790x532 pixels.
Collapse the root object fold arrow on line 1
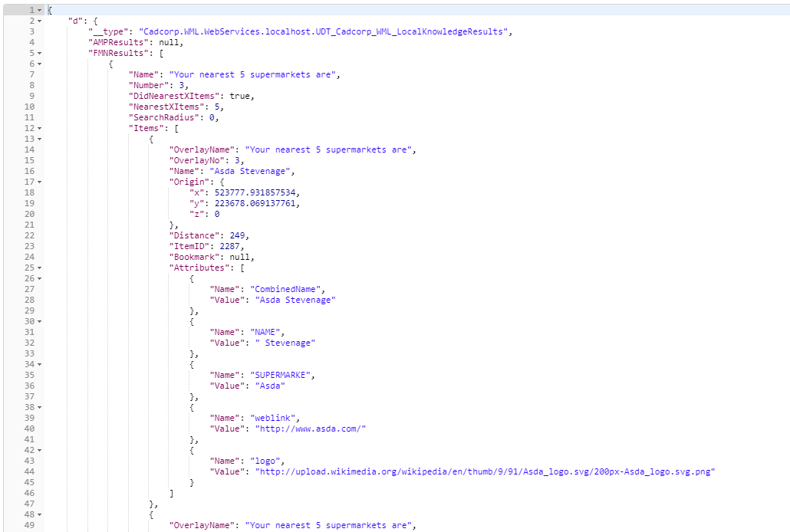tap(40, 10)
